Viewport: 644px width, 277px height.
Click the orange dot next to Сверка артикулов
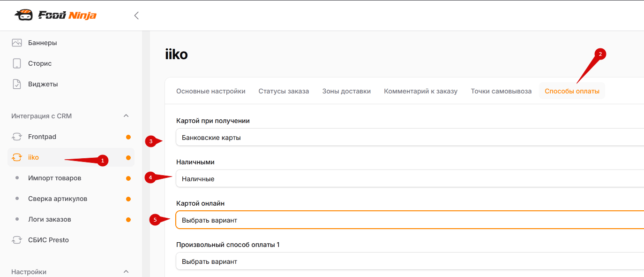click(128, 199)
